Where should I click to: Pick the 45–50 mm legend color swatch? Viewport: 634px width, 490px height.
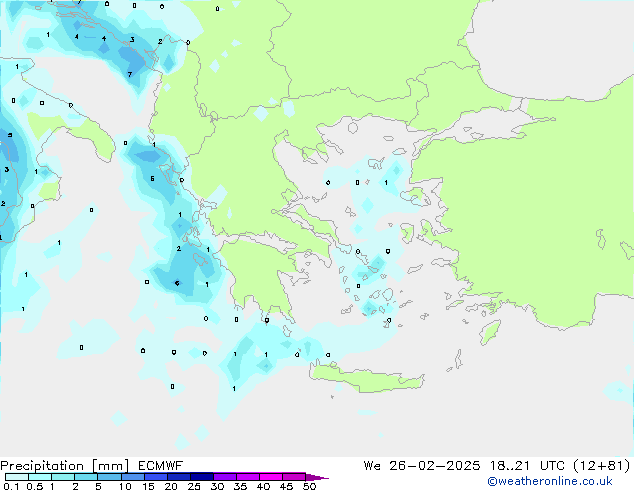coord(294,477)
